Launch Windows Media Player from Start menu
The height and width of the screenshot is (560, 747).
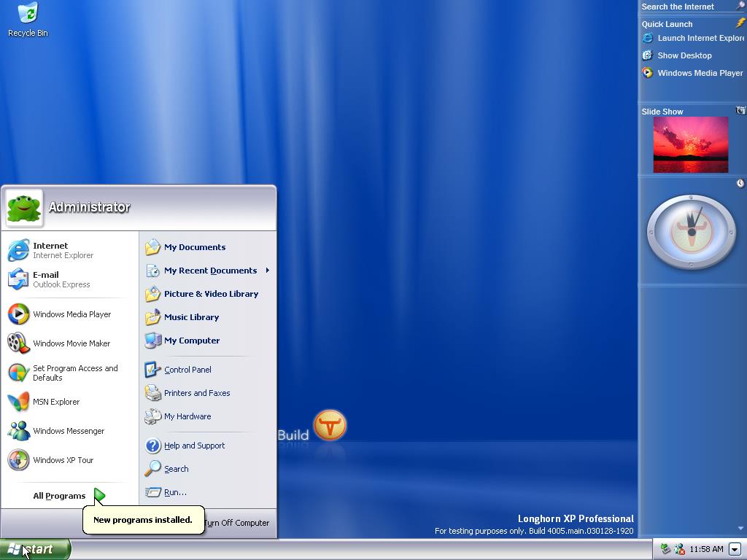(x=59, y=314)
